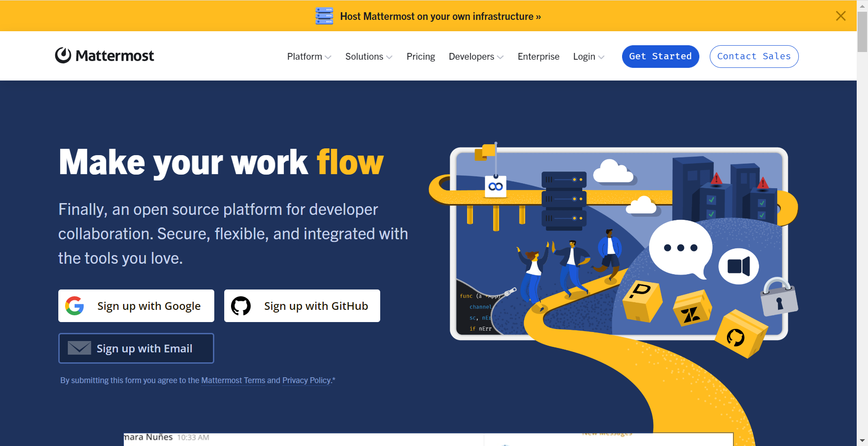The image size is (868, 446).
Task: Sign up with Google
Action: click(x=136, y=306)
